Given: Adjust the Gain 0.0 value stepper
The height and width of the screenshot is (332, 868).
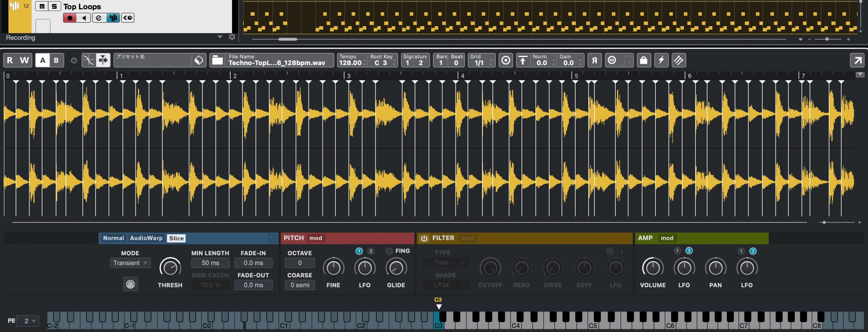Looking at the screenshot, I should pos(580,63).
